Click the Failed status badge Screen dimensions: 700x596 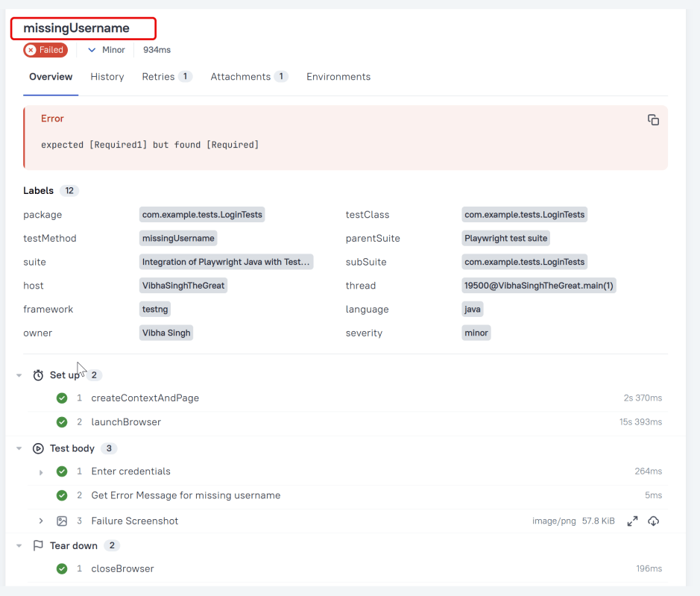pyautogui.click(x=45, y=50)
